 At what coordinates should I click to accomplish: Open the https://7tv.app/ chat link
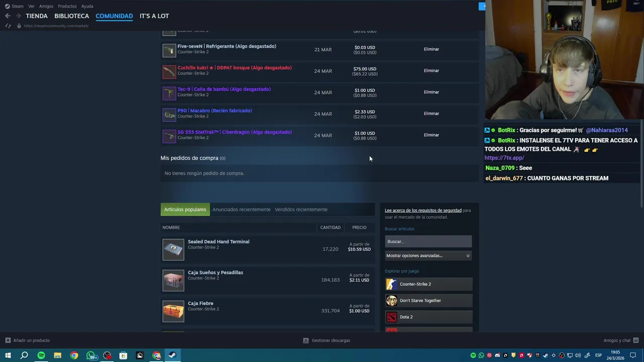click(505, 158)
